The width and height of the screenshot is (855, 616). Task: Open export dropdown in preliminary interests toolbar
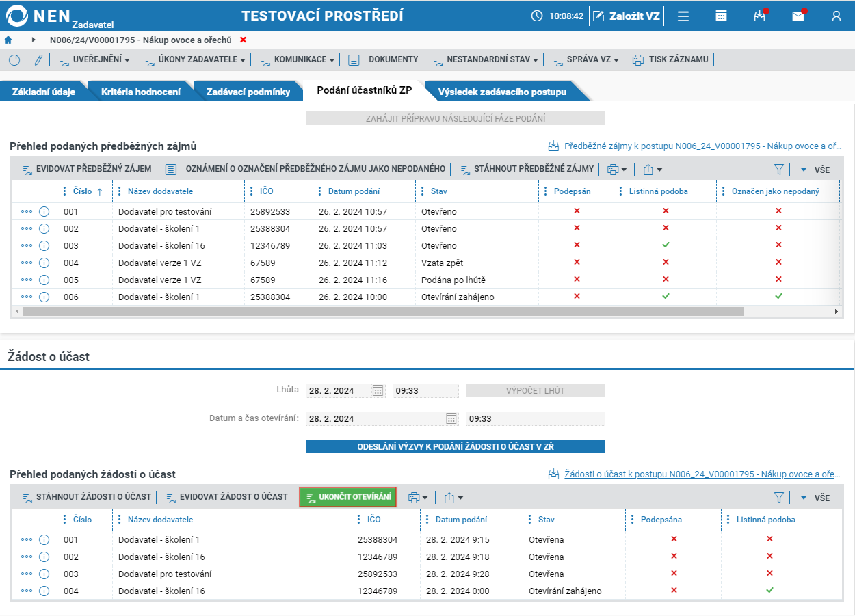653,169
